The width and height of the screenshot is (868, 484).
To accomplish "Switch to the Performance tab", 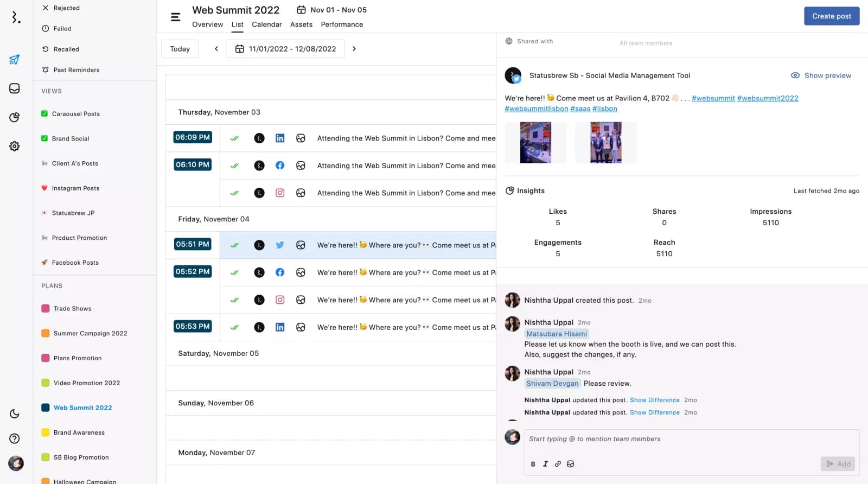I will click(342, 24).
